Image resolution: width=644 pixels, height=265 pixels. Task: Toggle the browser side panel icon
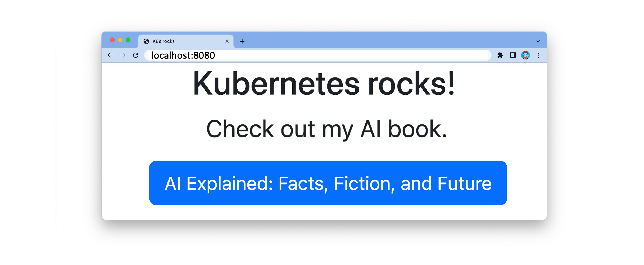pyautogui.click(x=513, y=55)
